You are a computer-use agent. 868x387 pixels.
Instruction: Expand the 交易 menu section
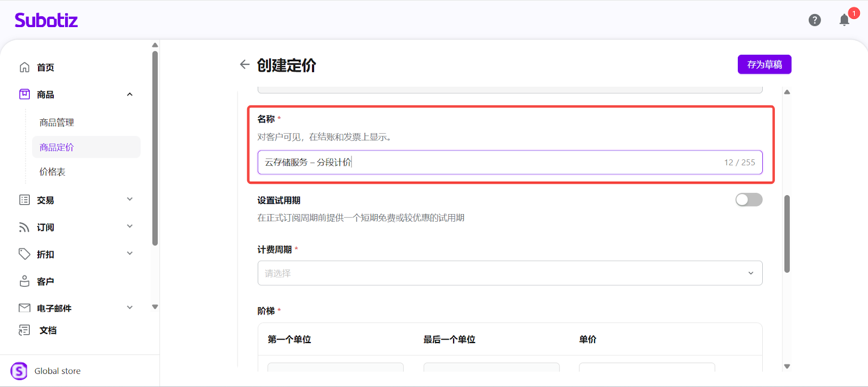click(x=130, y=199)
